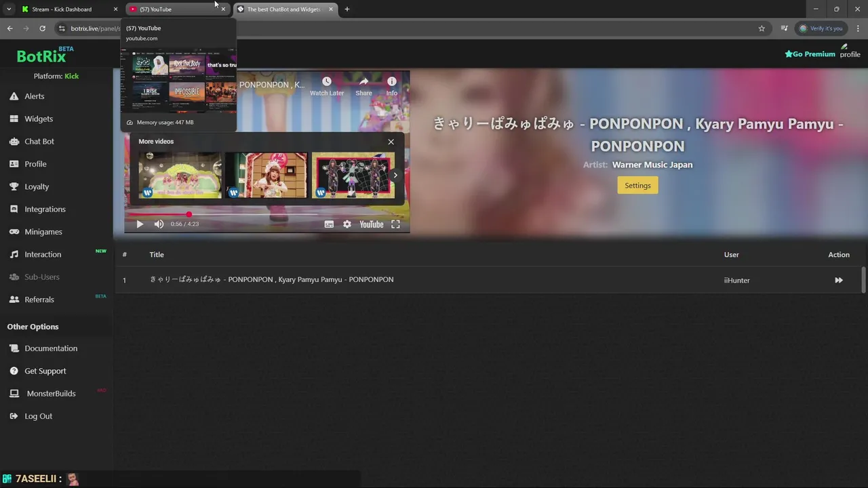Click the Sub-Users people icon

(x=14, y=277)
